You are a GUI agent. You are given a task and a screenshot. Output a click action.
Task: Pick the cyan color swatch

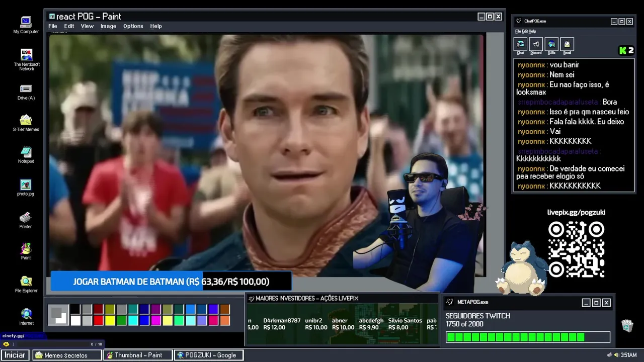pos(133,320)
